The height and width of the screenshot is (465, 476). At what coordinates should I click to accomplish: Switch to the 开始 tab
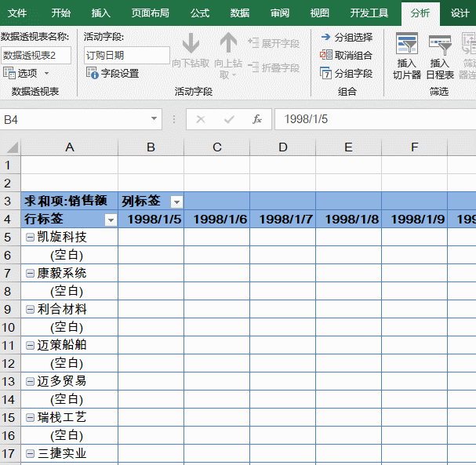point(60,13)
